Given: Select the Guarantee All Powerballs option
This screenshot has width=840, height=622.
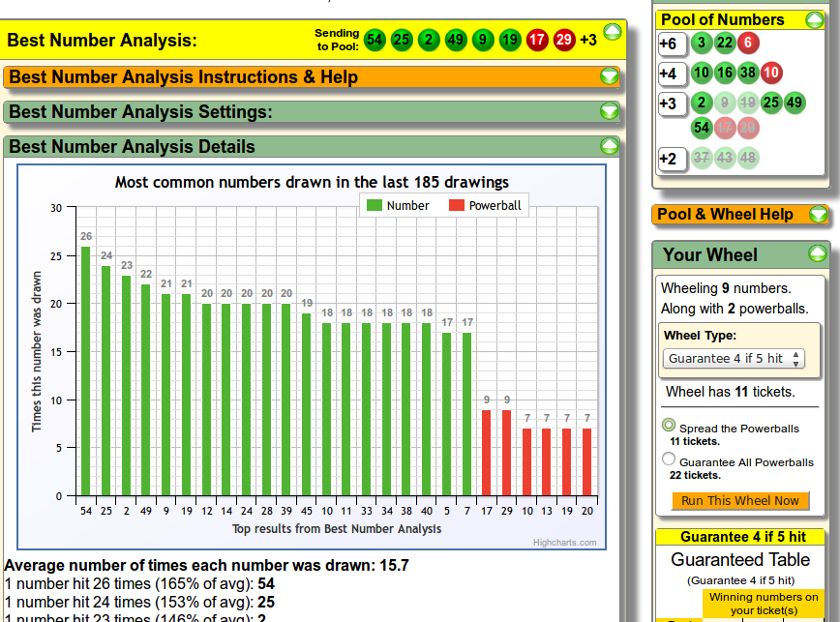Looking at the screenshot, I should pos(669,460).
